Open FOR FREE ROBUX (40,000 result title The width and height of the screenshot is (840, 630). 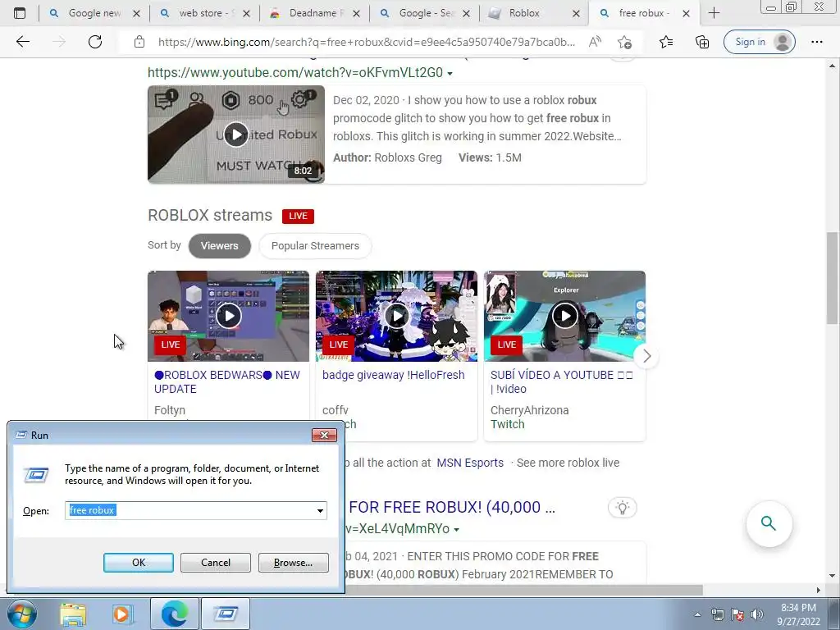coord(452,507)
